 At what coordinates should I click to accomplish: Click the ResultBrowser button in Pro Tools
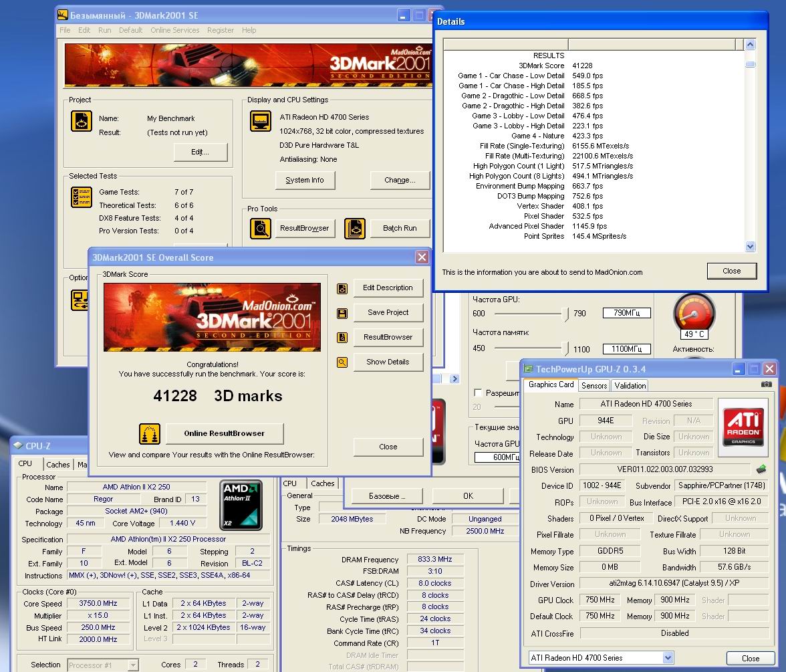(305, 228)
